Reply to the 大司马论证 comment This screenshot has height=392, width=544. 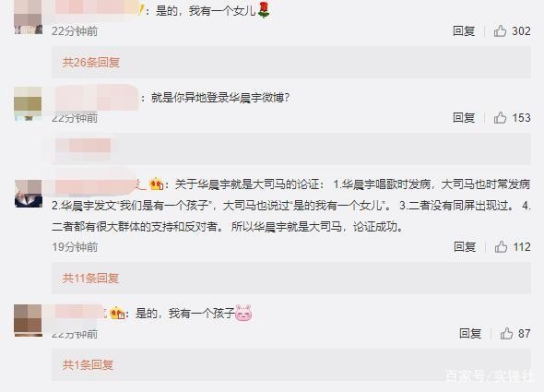pyautogui.click(x=465, y=247)
